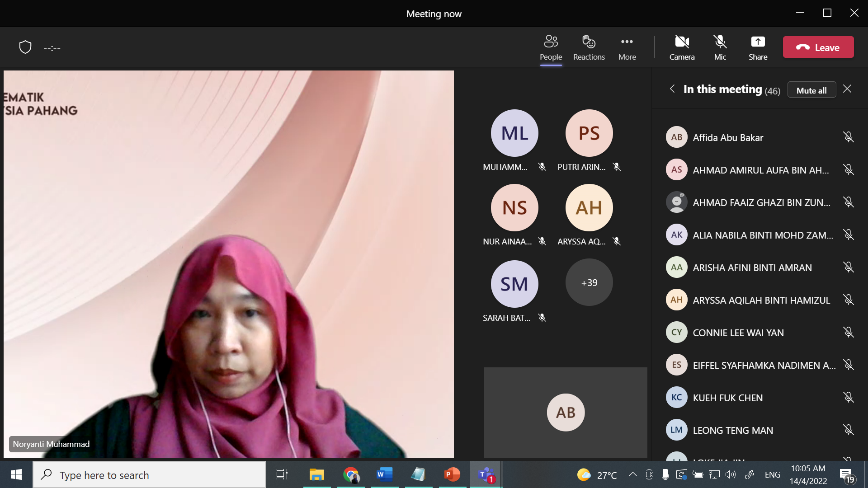The image size is (868, 488).
Task: Click ALIA NABILA mute icon
Action: point(849,235)
